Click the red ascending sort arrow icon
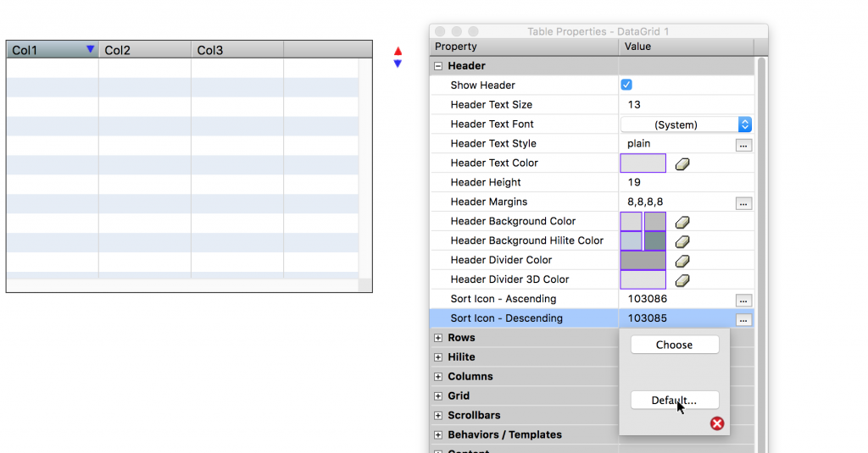The height and width of the screenshot is (453, 868). point(398,52)
